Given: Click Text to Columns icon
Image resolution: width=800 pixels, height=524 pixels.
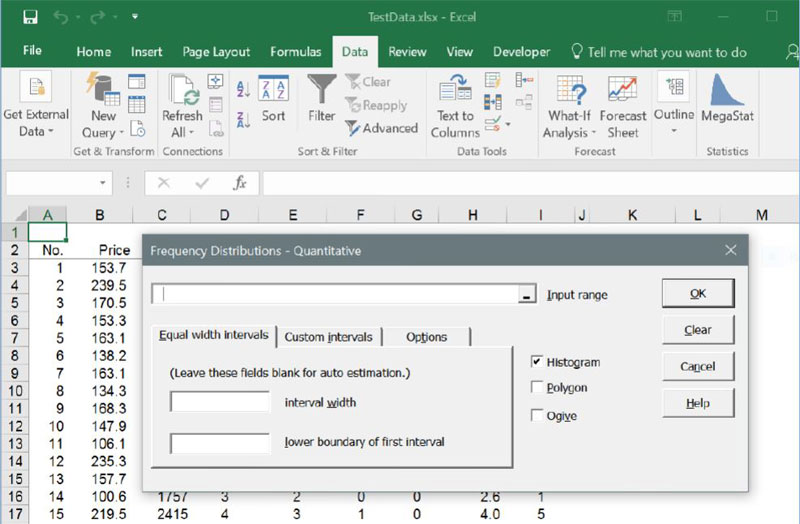Looking at the screenshot, I should pyautogui.click(x=455, y=87).
